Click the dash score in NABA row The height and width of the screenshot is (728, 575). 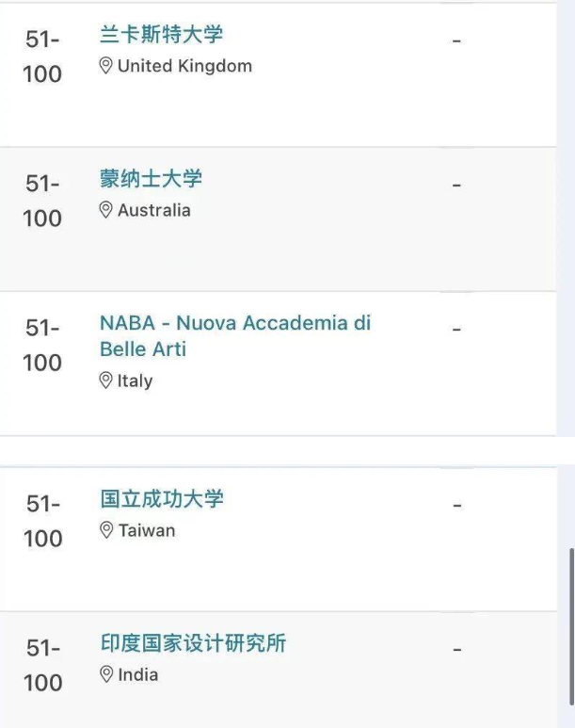tap(456, 330)
